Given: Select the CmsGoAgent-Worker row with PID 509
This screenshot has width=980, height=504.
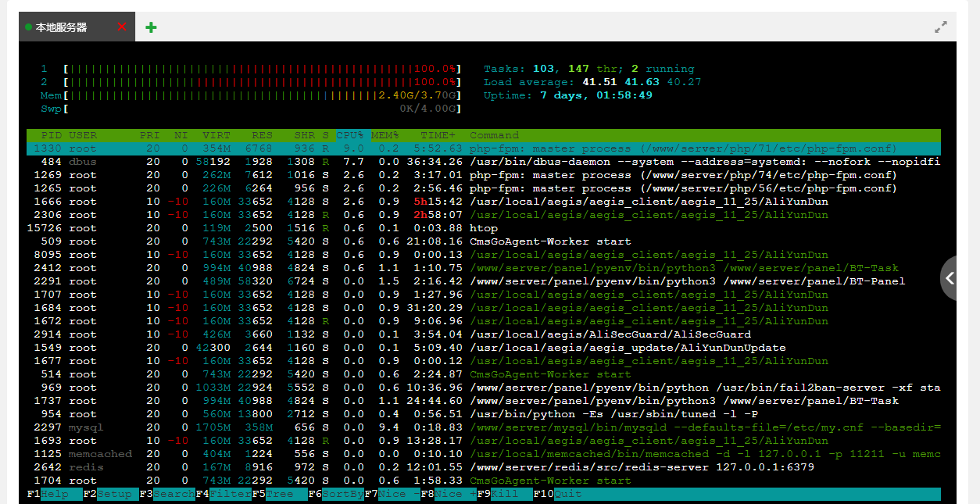Looking at the screenshot, I should tap(484, 241).
